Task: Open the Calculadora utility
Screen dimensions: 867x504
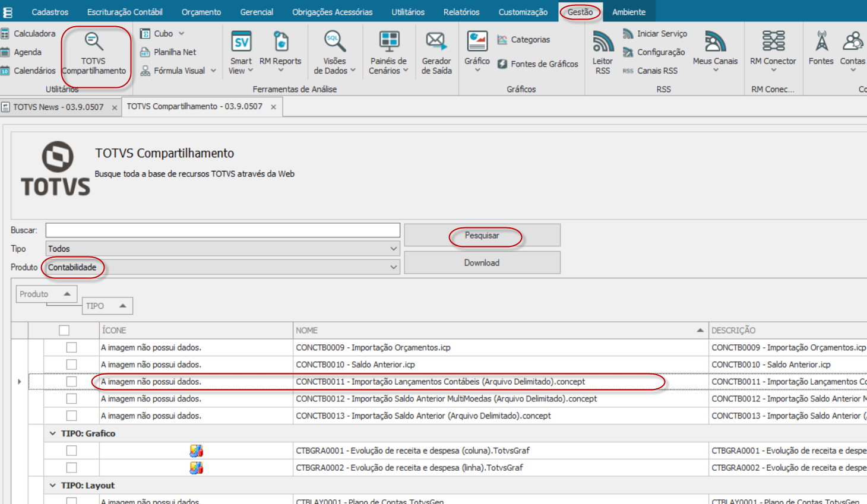Action: (29, 34)
